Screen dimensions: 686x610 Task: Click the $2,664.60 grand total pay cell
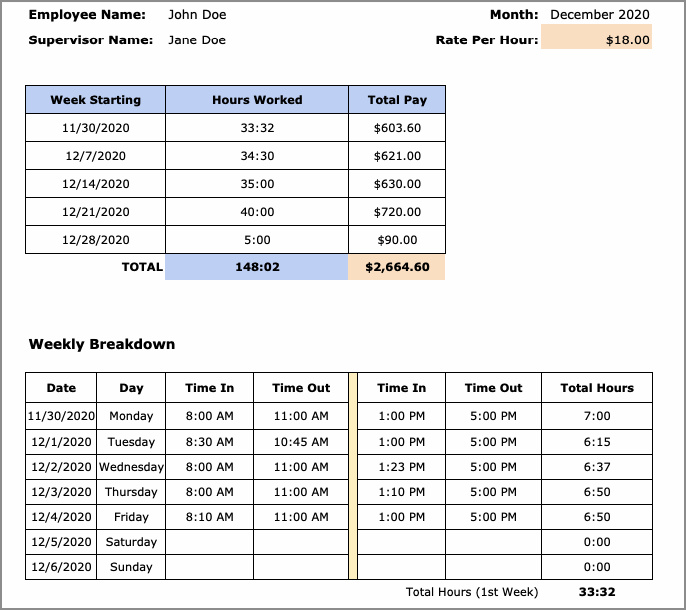click(397, 267)
